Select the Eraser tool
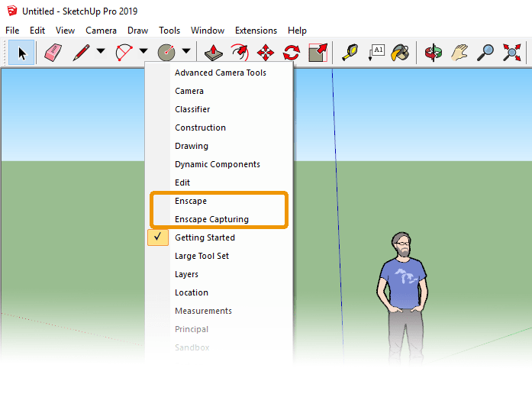Image resolution: width=532 pixels, height=394 pixels. [53, 53]
